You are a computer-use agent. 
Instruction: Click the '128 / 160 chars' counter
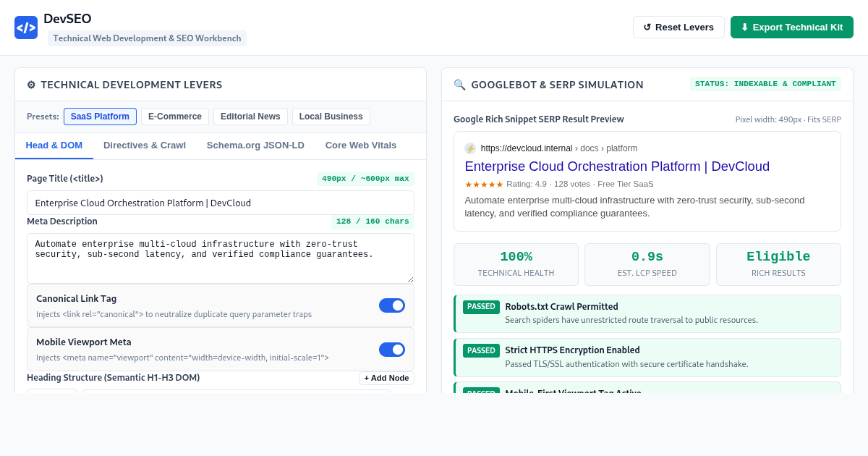tap(373, 221)
